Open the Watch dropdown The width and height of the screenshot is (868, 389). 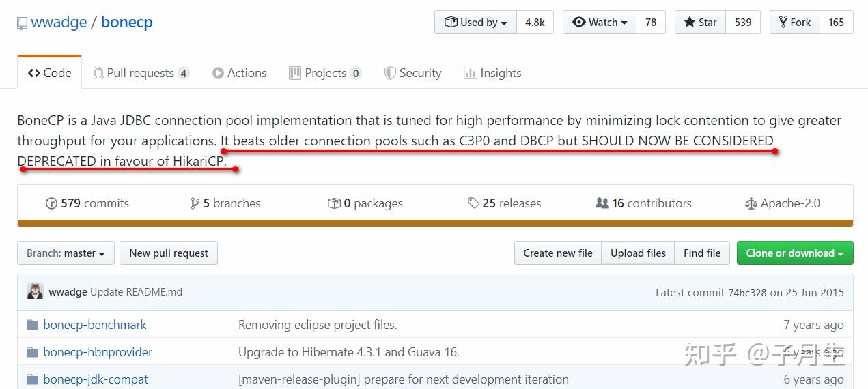coord(600,23)
